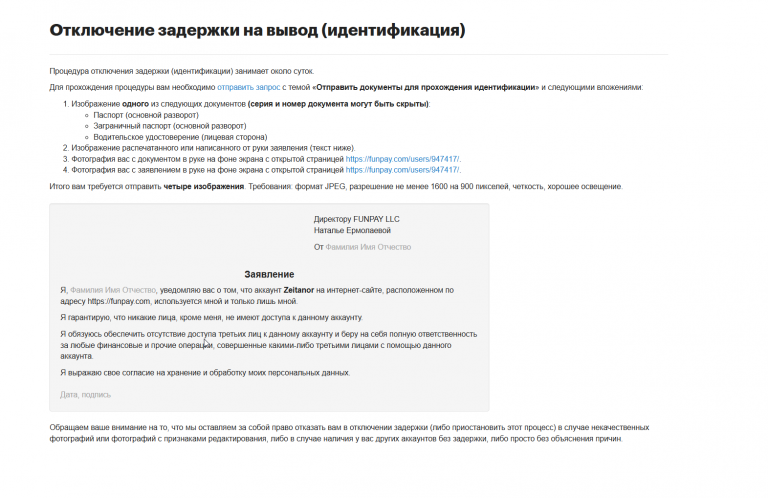Click 'Я обязуюсь обеспечить отсутствие доступа' paragraph
768x498 pixels.
268,345
